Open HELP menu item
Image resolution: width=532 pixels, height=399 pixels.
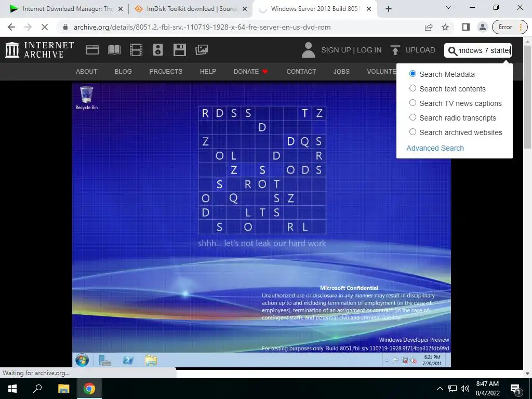pyautogui.click(x=208, y=72)
